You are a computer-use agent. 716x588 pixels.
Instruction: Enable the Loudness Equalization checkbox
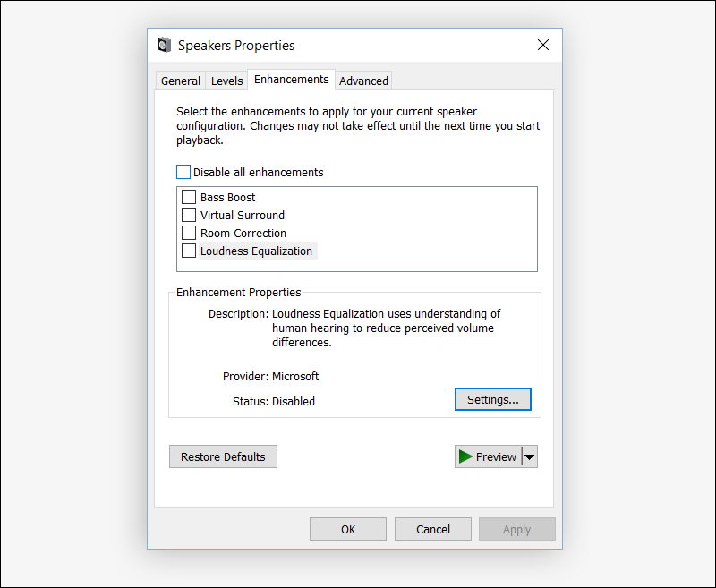(x=189, y=251)
